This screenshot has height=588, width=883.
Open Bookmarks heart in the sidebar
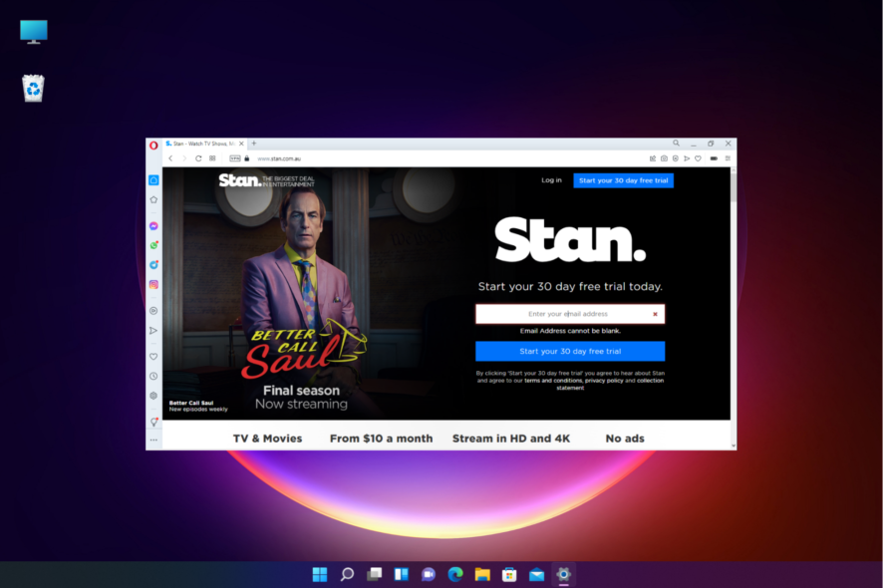click(x=153, y=356)
